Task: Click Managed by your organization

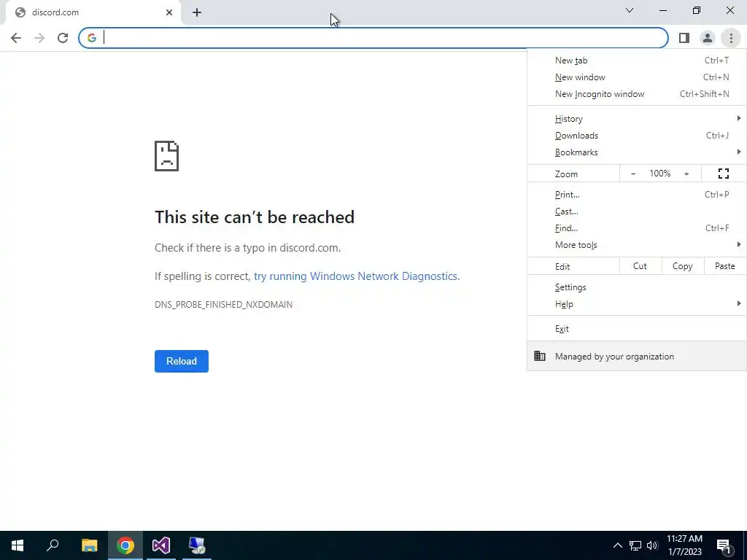Action: [636, 356]
